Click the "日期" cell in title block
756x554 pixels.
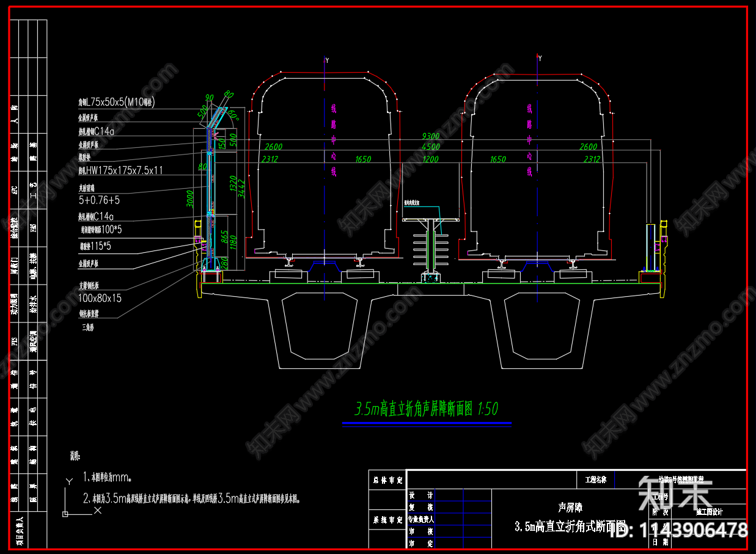[660, 542]
